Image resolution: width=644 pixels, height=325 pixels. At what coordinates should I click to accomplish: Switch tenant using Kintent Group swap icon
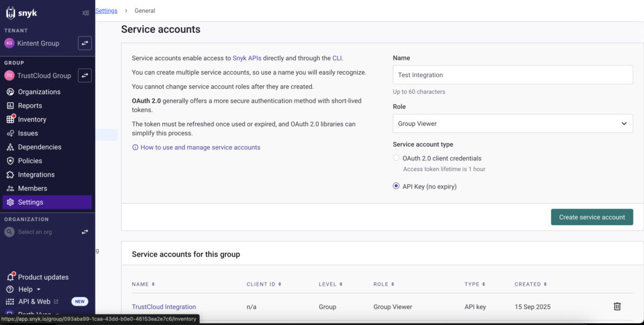tap(85, 43)
